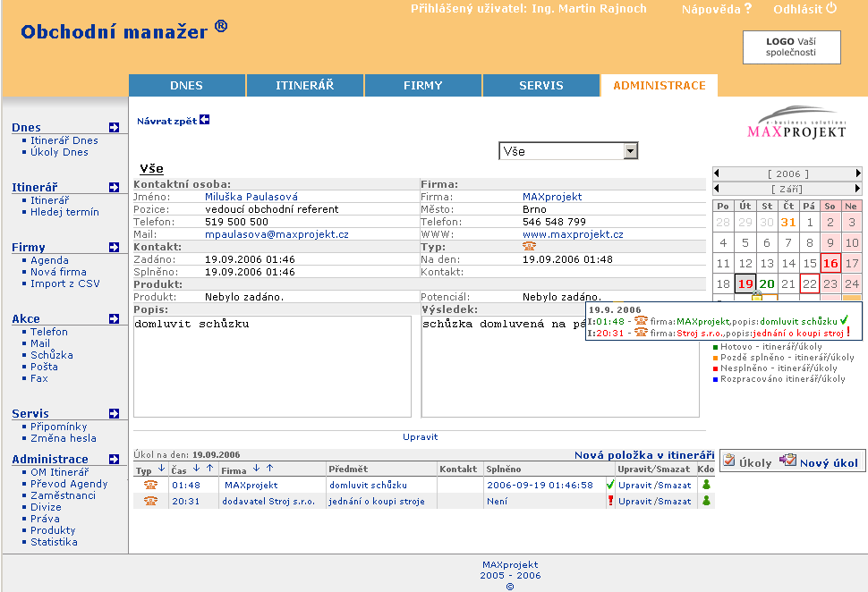This screenshot has width=868, height=592.
Task: Open www.maxprojekt.cz website link
Action: [573, 234]
